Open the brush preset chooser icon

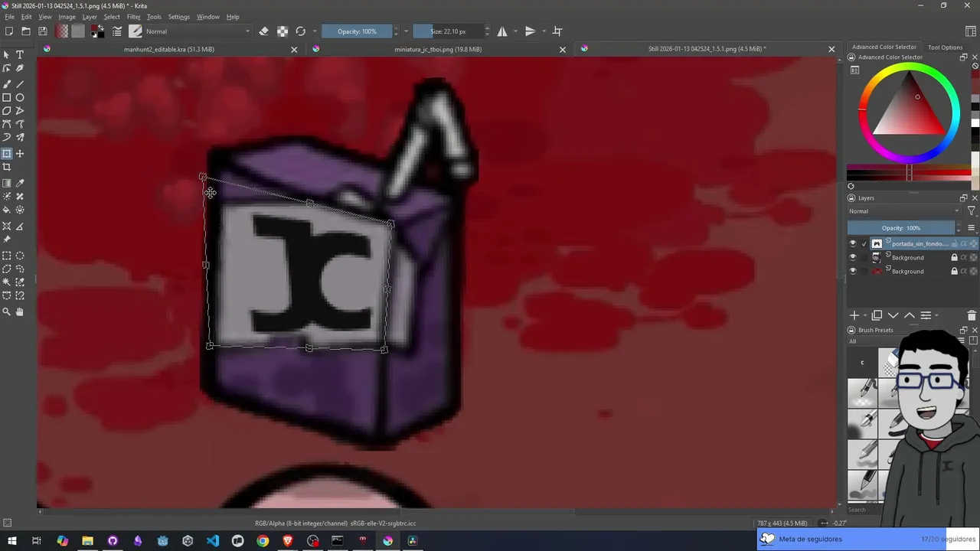pyautogui.click(x=136, y=31)
